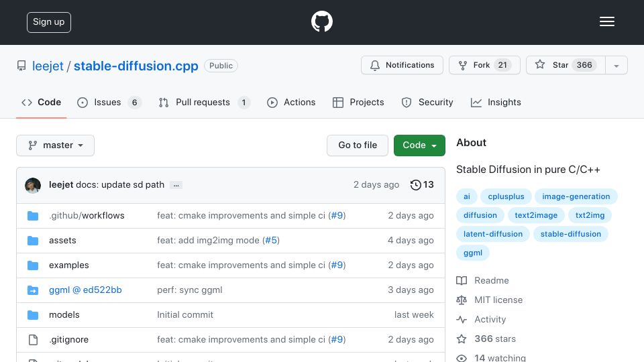Switch to the Issues tab

(x=109, y=102)
